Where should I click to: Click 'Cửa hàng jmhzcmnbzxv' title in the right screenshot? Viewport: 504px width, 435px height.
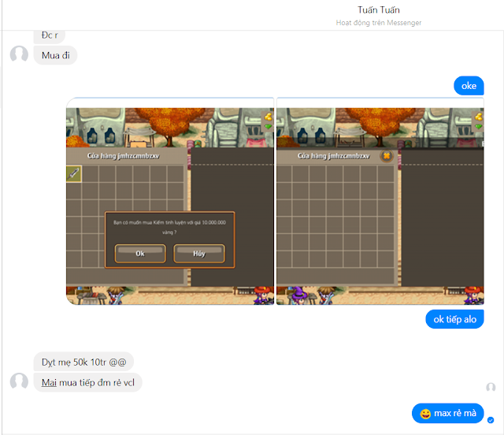[x=333, y=156]
